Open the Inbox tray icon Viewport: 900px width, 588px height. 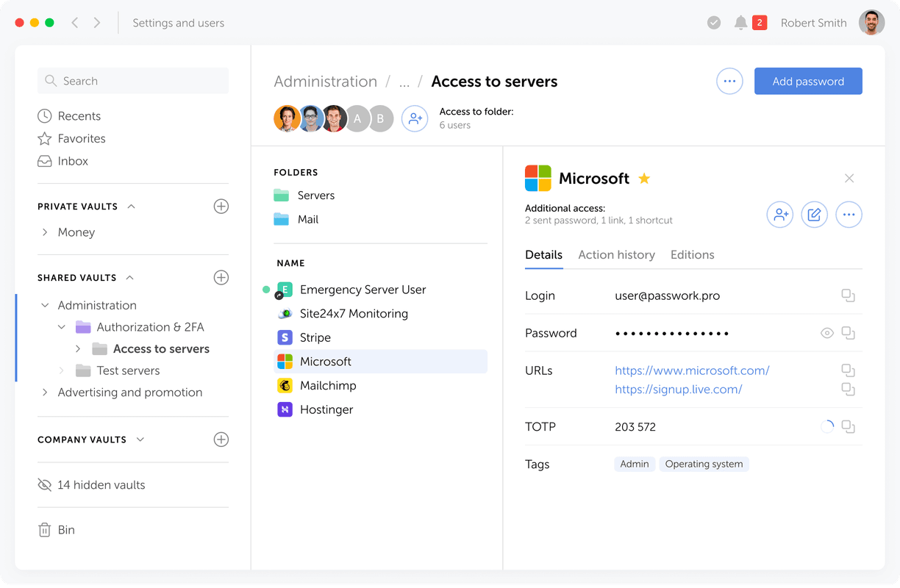[45, 161]
